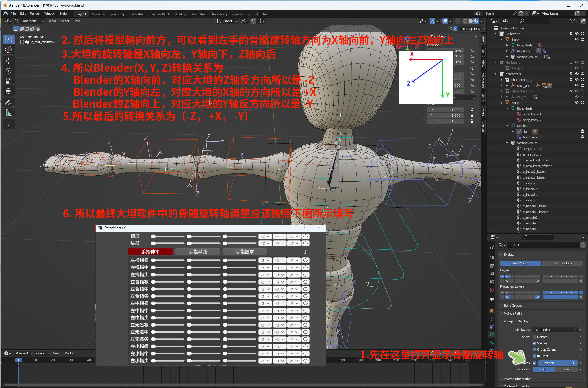The image size is (588, 388).
Task: Reset the 颈部 row rotation axes
Action: pyautogui.click(x=306, y=236)
